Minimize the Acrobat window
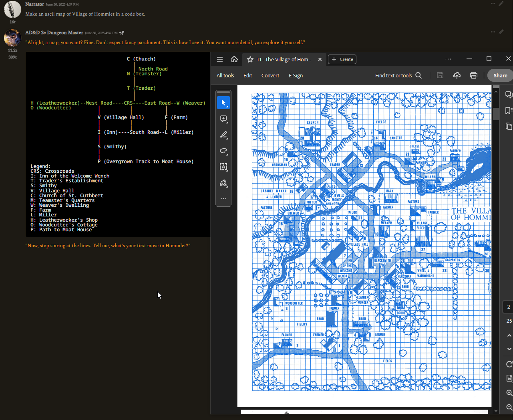Viewport: 513px width, 420px height. (x=469, y=59)
